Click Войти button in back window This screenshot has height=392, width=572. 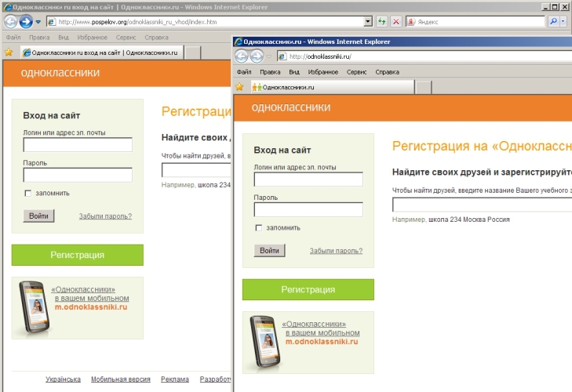[x=38, y=216]
